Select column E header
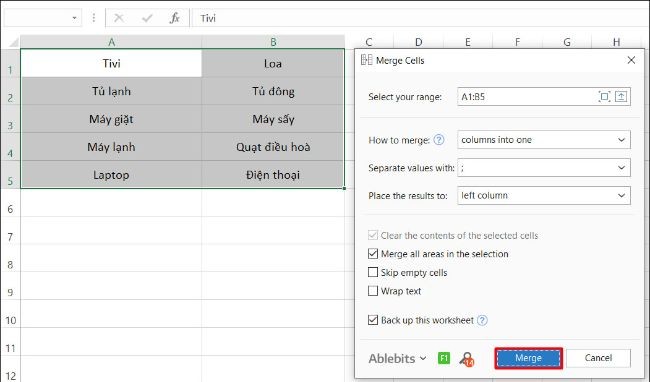 tap(468, 42)
